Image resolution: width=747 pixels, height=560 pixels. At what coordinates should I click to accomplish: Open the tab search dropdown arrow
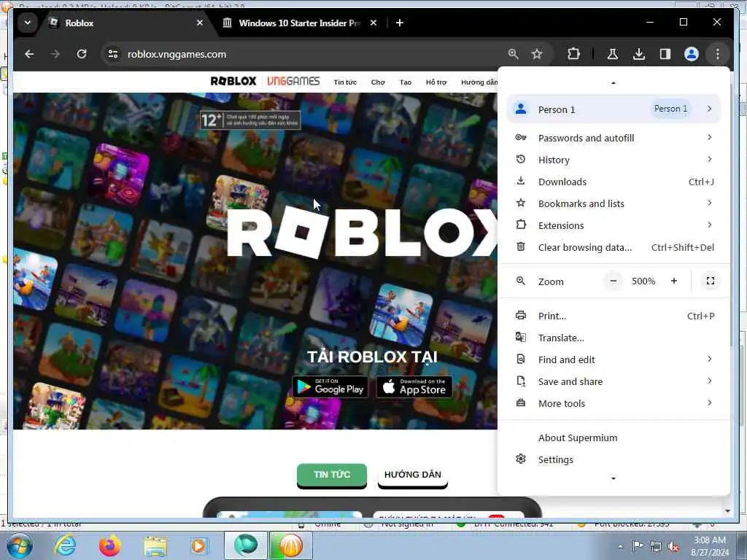[28, 23]
